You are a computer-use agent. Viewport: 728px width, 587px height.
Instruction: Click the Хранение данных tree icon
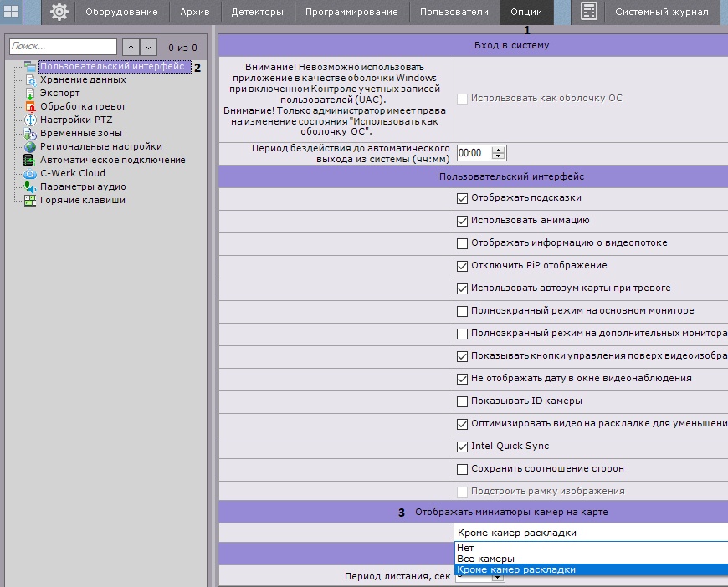click(30, 80)
